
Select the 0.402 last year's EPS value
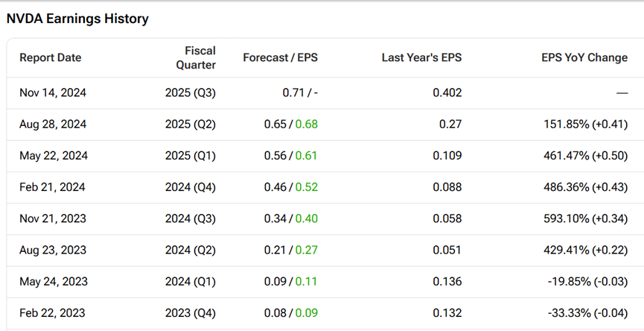(447, 93)
